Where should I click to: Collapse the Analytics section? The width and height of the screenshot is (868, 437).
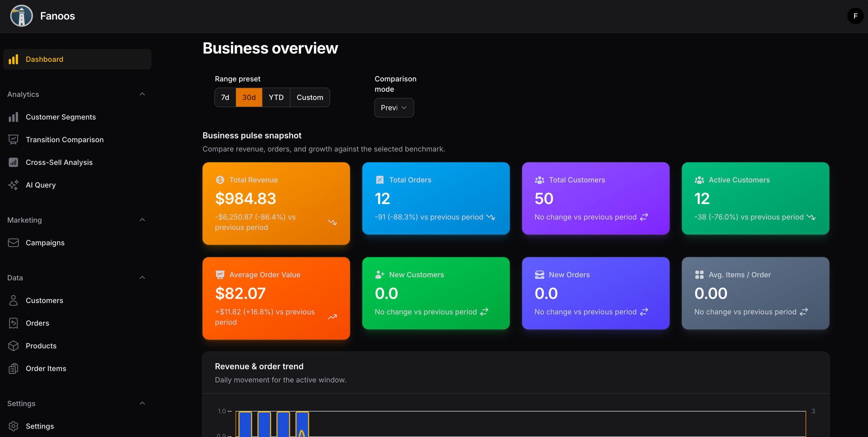(x=142, y=94)
